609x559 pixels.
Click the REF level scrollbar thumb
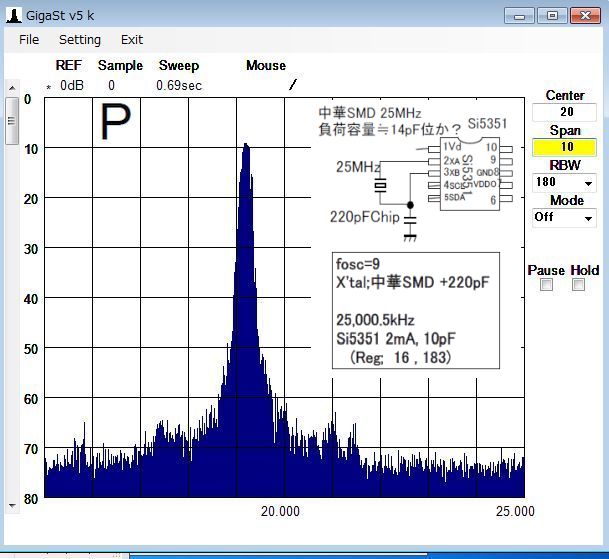point(12,120)
